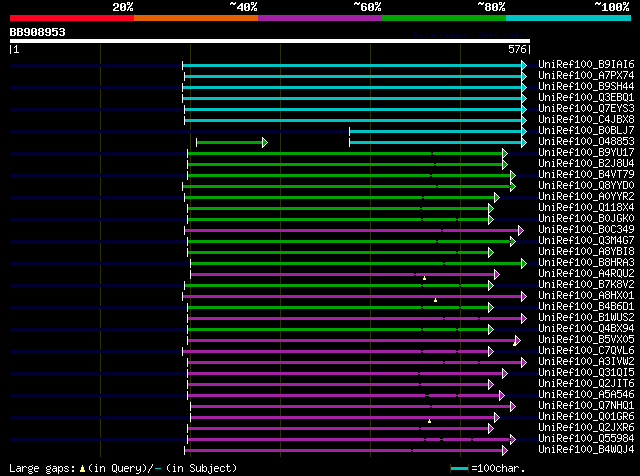Click the cyan 100char scale bar in the legend
640x476 pixels.
(x=459, y=468)
